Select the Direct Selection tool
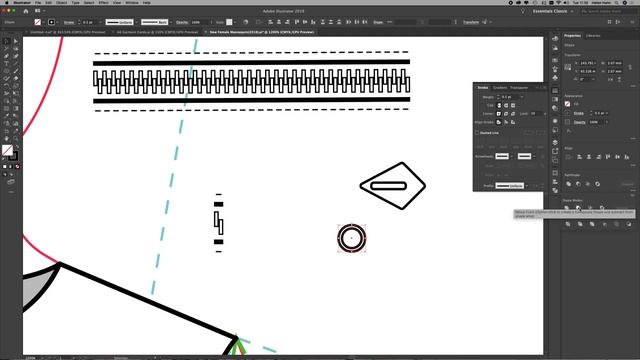640x360 pixels. pyautogui.click(x=16, y=41)
